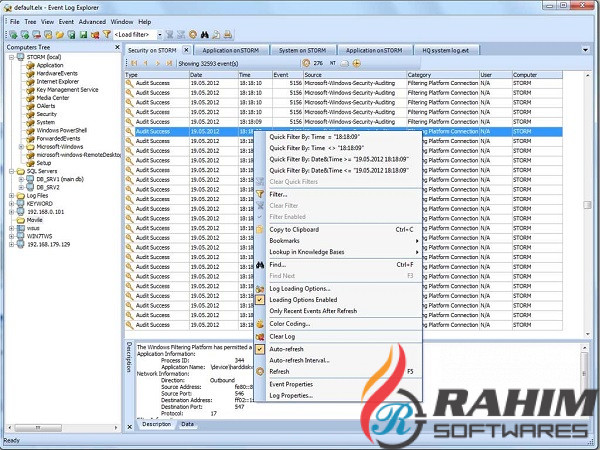Collapse the SQL Servers node
Viewport: 600px width, 450px height.
tap(11, 171)
